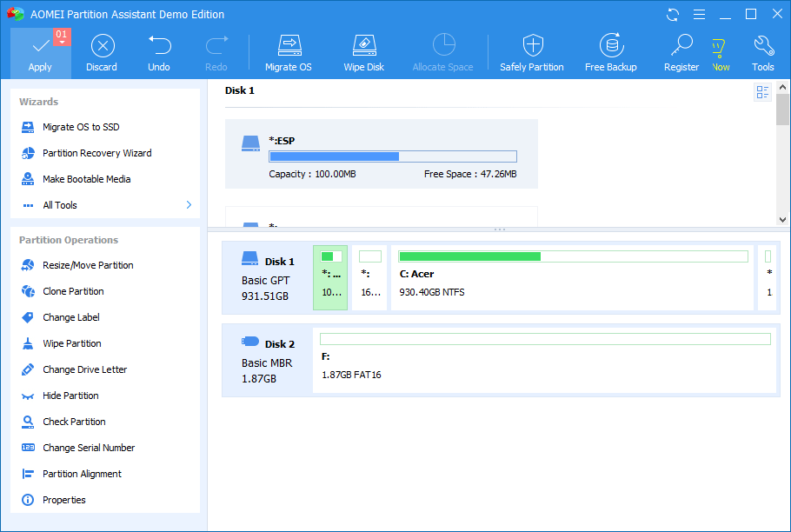The height and width of the screenshot is (532, 791).
Task: Click the F: partition usage bar
Action: [545, 339]
